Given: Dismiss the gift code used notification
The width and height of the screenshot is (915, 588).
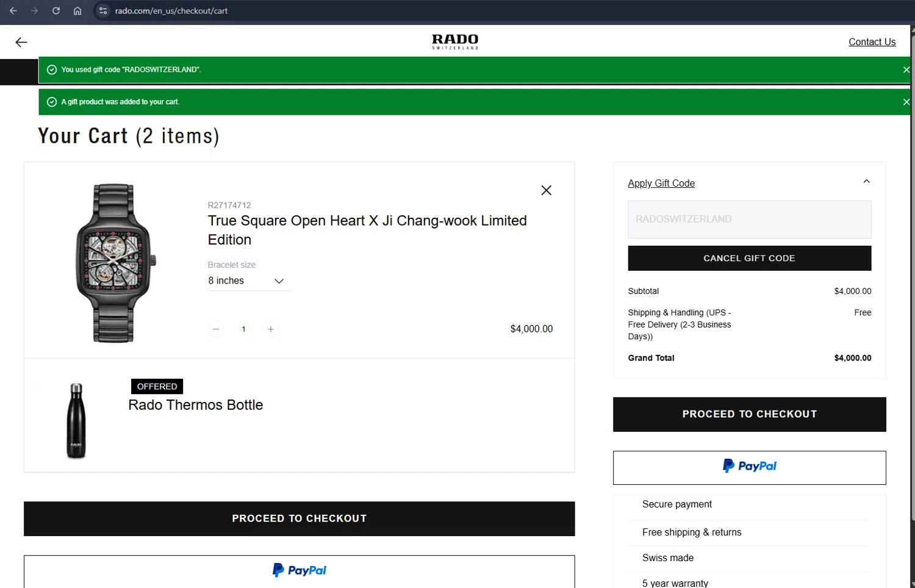Looking at the screenshot, I should pos(906,70).
